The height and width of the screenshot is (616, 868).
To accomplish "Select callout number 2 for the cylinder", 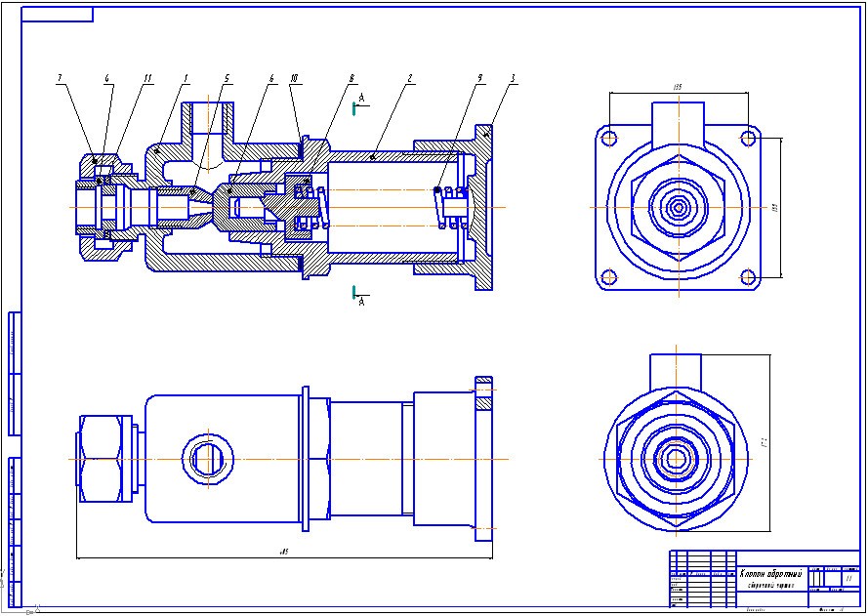I will coord(409,79).
